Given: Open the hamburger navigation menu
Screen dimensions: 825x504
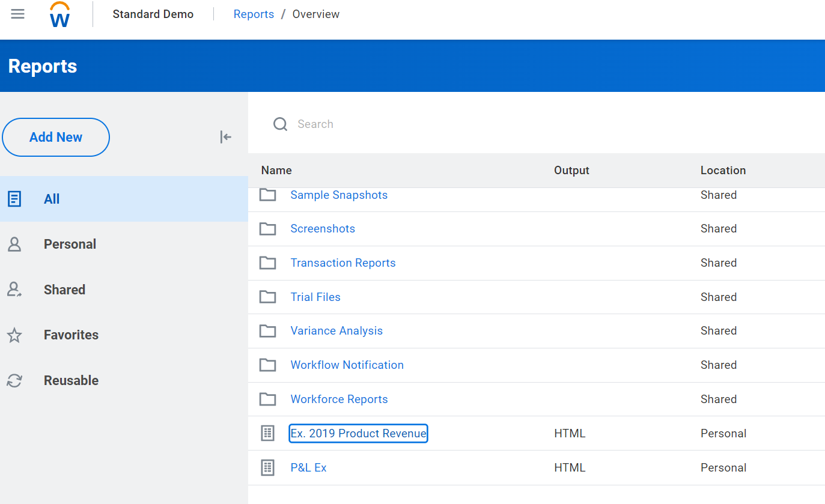Looking at the screenshot, I should (18, 14).
